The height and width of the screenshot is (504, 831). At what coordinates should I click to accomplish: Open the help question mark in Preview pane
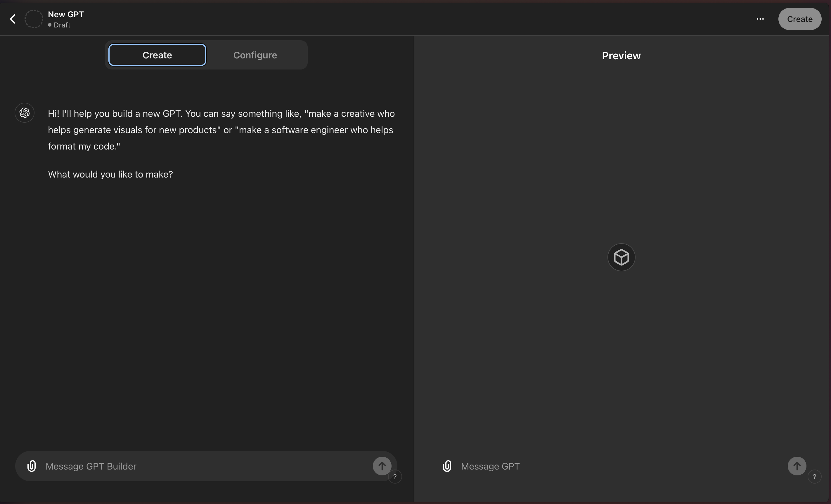(814, 477)
